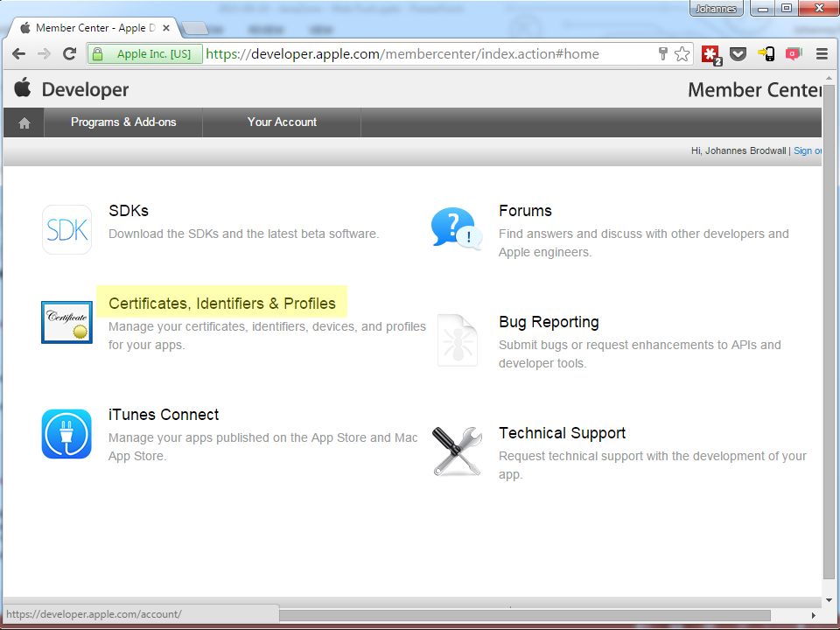Click 'Download the SDKs and the latest beta software.'
Screen dimensions: 840x630
244,234
